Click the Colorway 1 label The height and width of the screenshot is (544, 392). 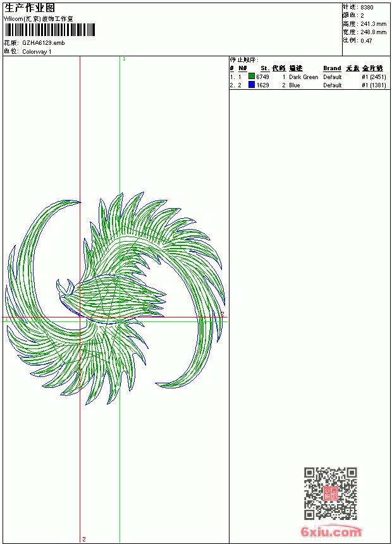37,52
